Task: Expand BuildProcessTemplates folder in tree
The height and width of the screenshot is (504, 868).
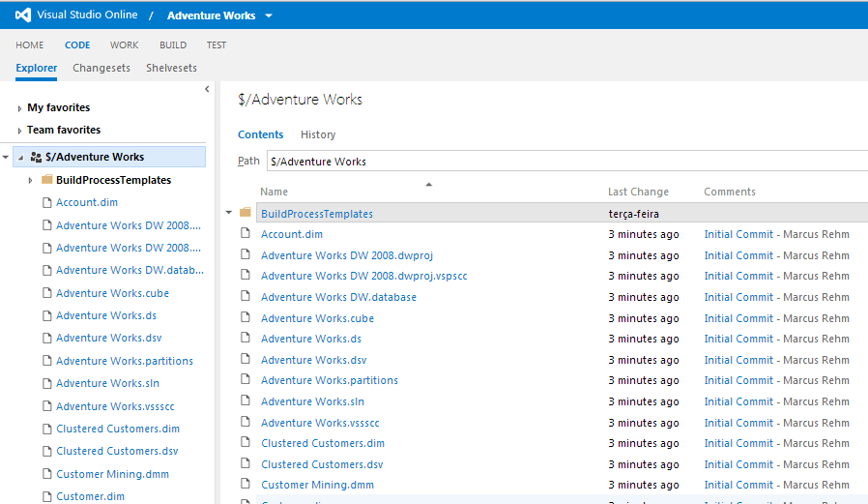Action: point(30,181)
